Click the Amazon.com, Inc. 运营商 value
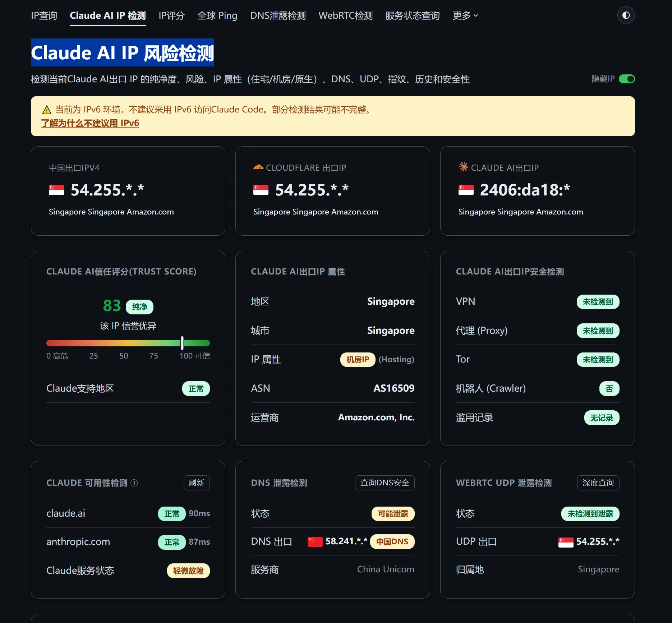This screenshot has height=623, width=672. pyautogui.click(x=376, y=417)
